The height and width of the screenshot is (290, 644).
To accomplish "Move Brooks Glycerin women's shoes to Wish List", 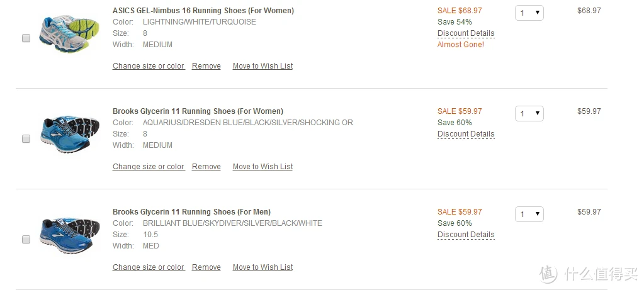I will pos(263,167).
